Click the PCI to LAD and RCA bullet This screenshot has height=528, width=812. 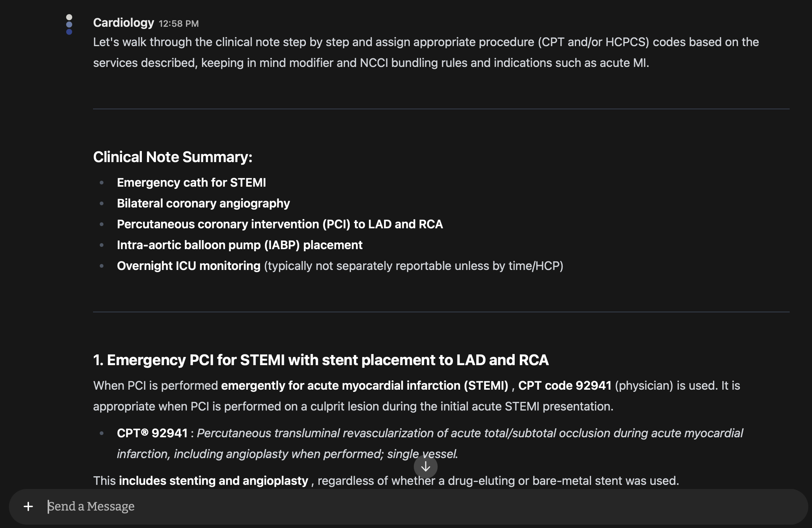pos(279,224)
